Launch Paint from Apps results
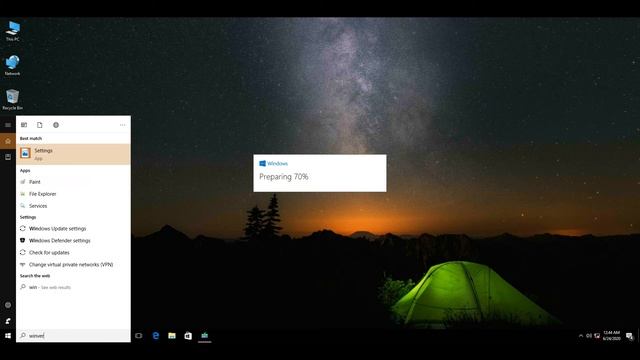The image size is (640, 360). (73, 182)
